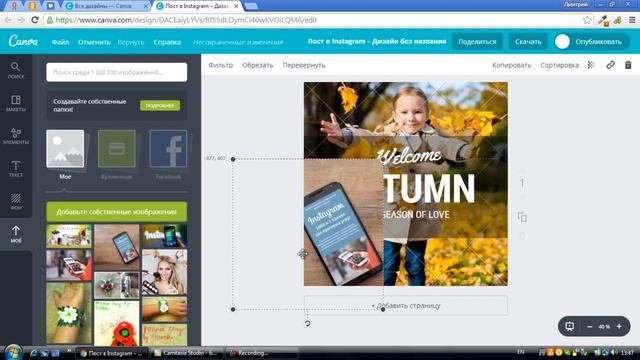Click the top-left resize handle of selection

[233, 159]
